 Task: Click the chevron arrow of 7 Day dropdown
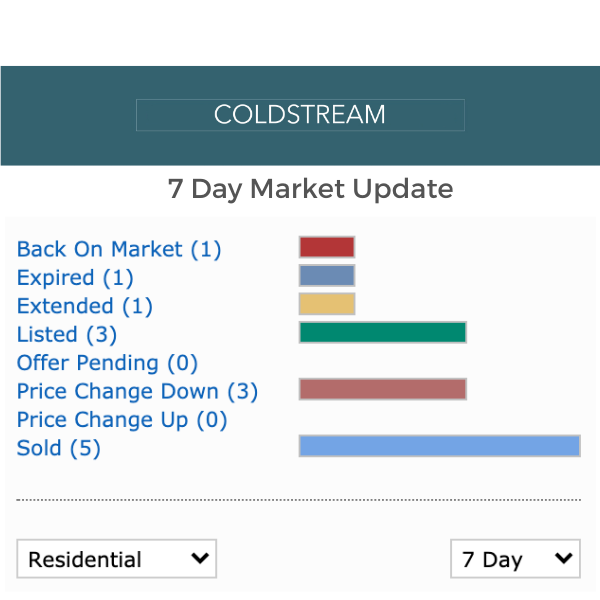point(564,558)
